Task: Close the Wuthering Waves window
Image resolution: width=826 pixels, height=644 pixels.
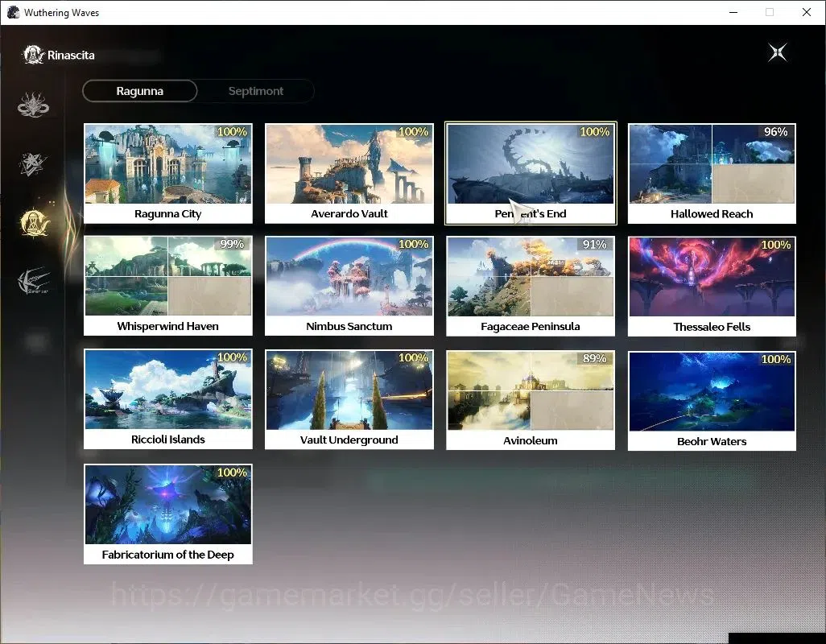Action: pos(807,12)
